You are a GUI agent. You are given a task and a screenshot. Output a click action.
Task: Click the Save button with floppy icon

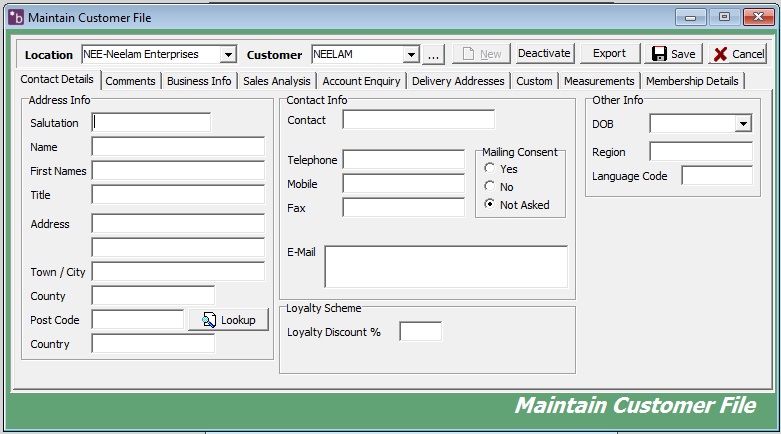675,54
